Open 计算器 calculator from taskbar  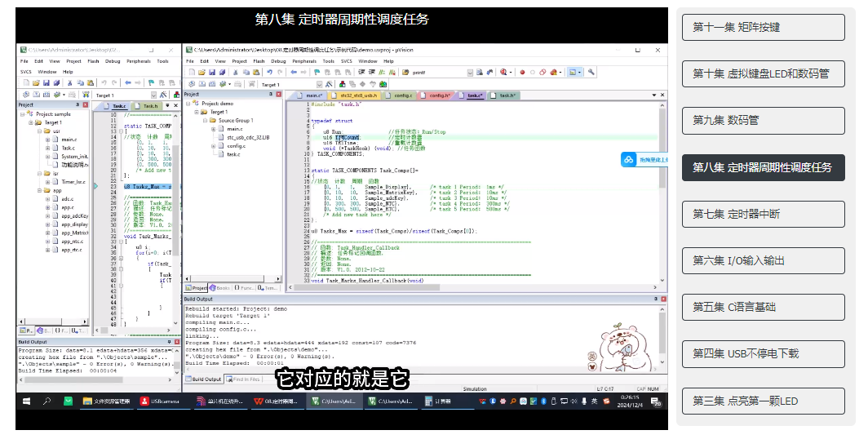(438, 401)
